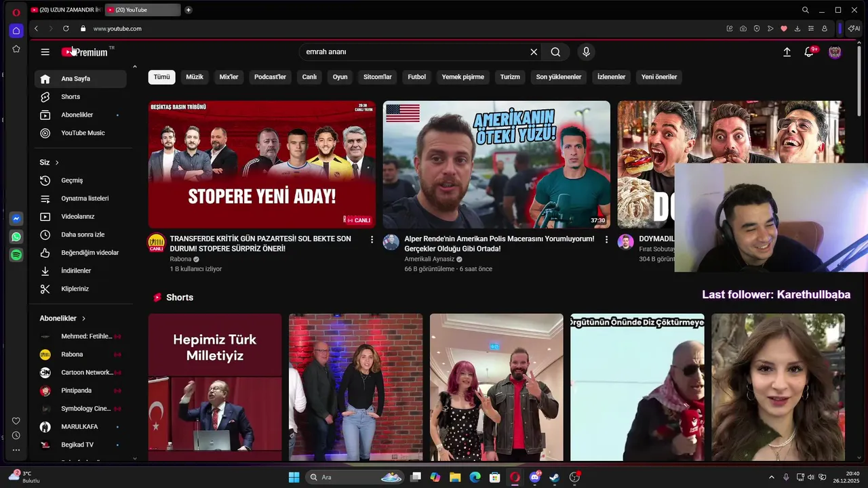Open the Opera downloads icon
This screenshot has height=488, width=868.
pyautogui.click(x=797, y=28)
